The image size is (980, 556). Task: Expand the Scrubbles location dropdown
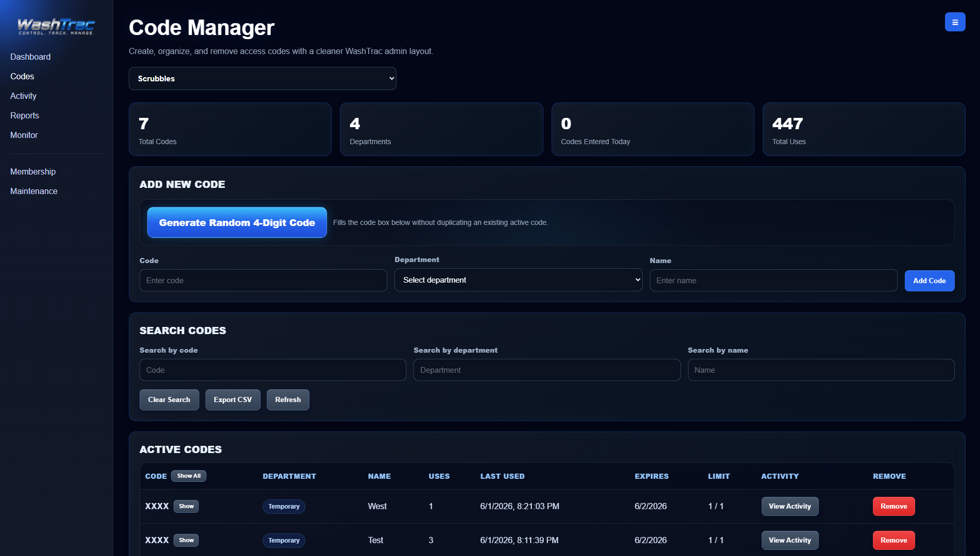coord(263,79)
